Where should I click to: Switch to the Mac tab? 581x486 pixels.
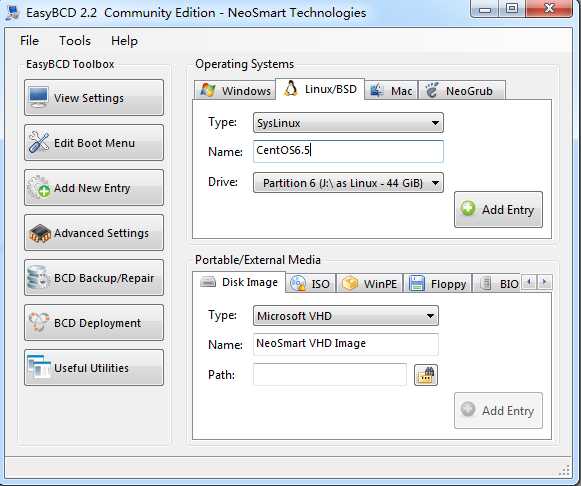click(392, 90)
